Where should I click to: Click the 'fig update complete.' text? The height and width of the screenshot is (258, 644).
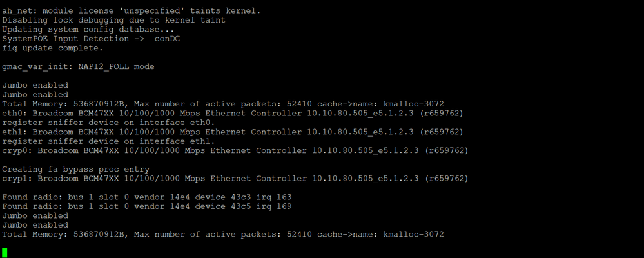(53, 48)
